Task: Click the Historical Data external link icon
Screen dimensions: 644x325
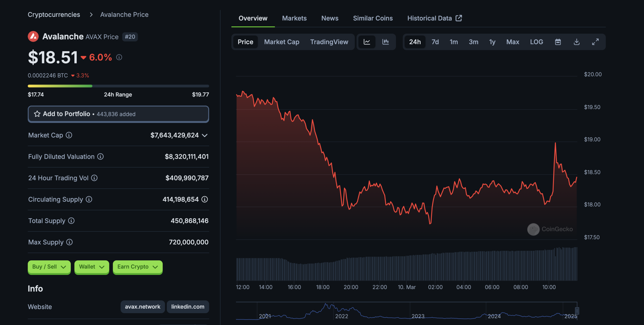Action: [x=459, y=18]
